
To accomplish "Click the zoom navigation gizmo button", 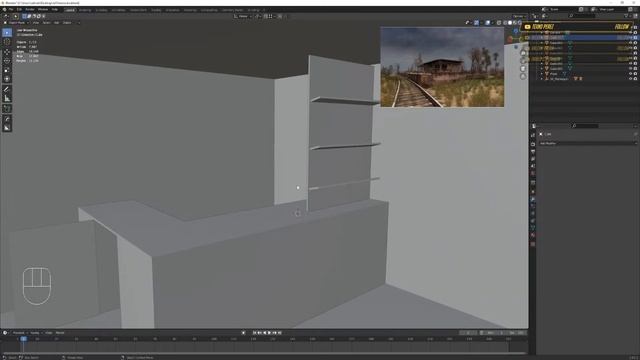I will pos(523,53).
